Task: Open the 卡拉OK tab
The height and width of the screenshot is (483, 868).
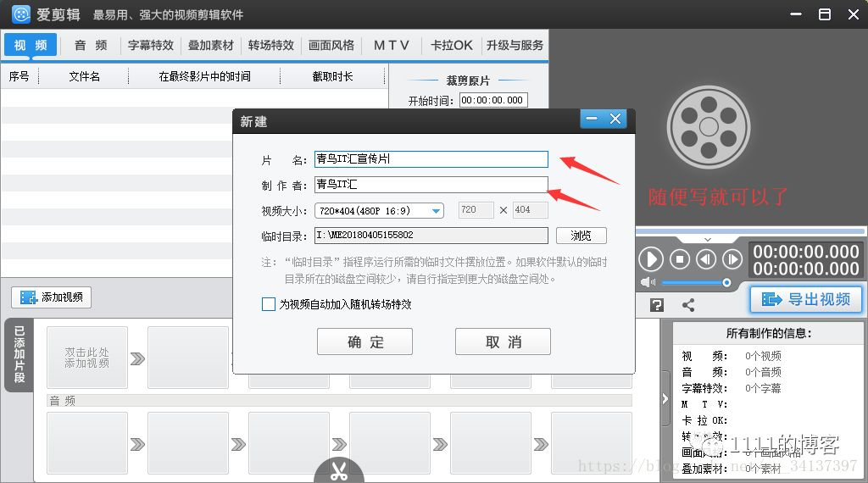Action: click(x=452, y=46)
